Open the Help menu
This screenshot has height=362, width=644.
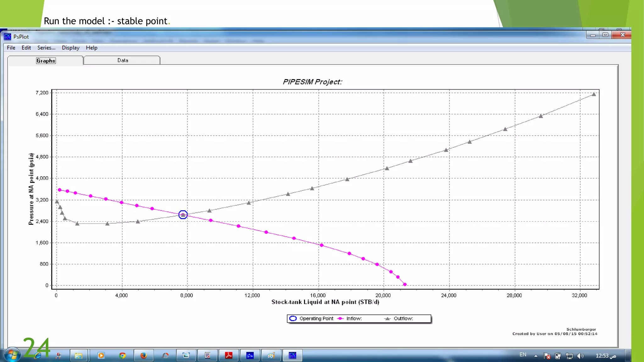tap(92, 48)
